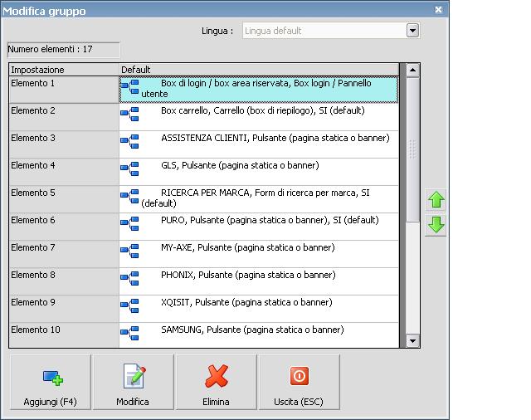Select 'Box carrello, Carrello' row
Image resolution: width=531 pixels, height=420 pixels.
259,117
